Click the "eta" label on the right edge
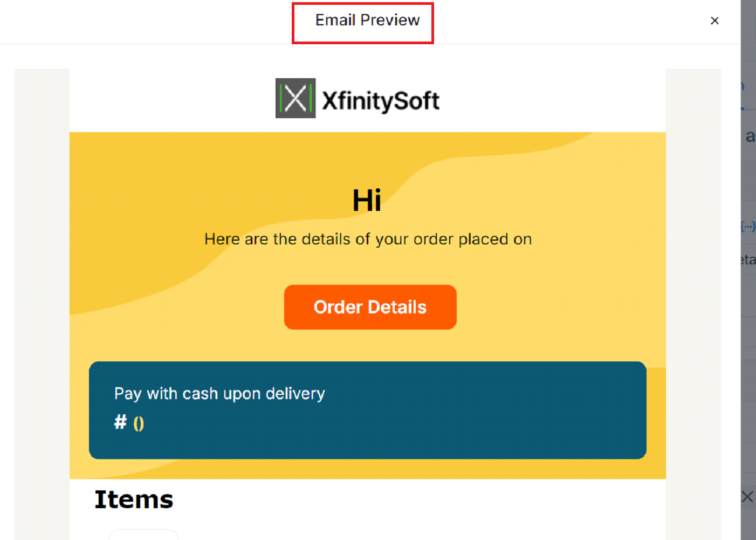This screenshot has width=756, height=540. (x=748, y=259)
